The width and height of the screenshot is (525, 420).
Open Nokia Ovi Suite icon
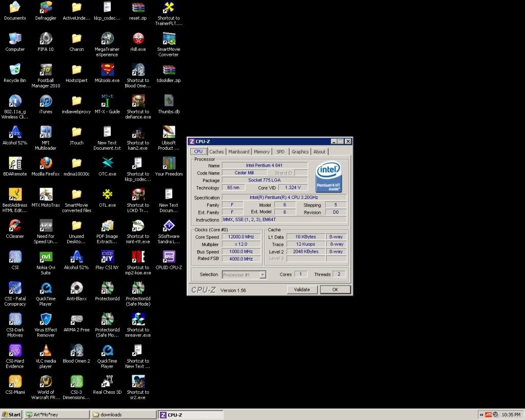46,257
